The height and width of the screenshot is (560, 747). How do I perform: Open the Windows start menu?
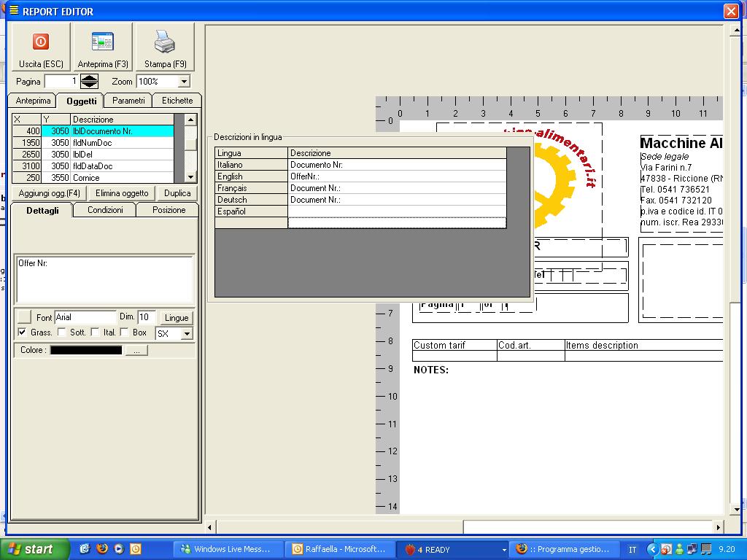click(34, 549)
